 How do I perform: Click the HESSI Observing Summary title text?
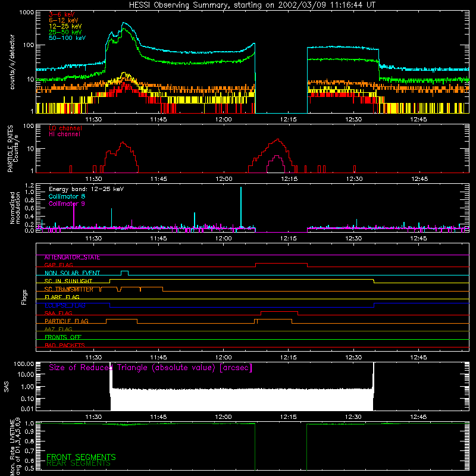[x=252, y=5]
